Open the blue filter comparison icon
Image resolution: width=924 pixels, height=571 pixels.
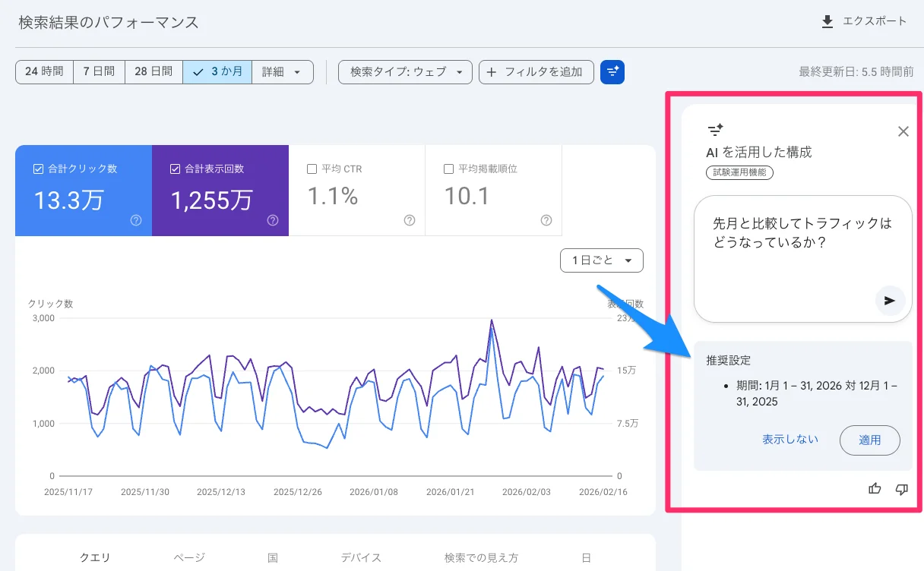(612, 72)
